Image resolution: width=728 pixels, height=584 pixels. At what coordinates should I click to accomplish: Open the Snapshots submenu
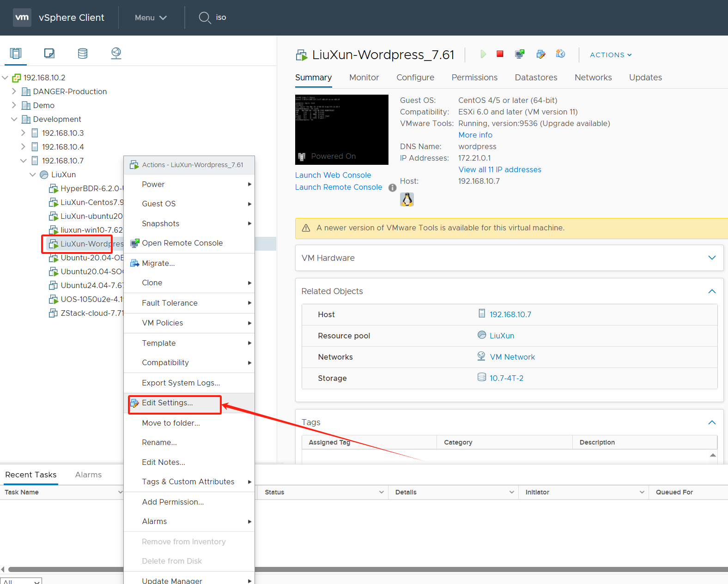pyautogui.click(x=189, y=223)
